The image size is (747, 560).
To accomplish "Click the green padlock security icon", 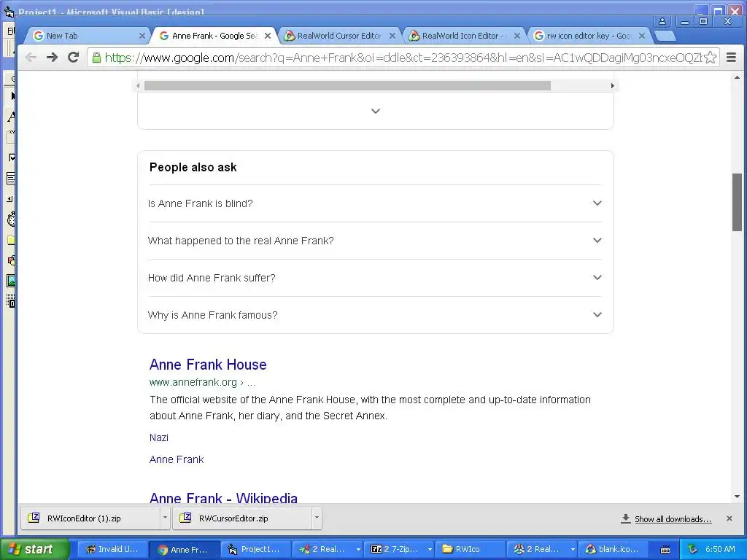I will (x=96, y=58).
